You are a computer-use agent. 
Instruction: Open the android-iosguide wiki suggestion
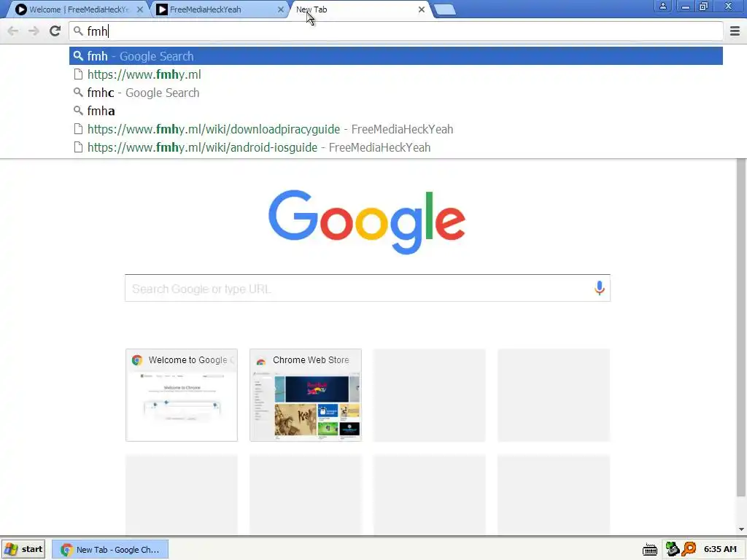point(396,147)
